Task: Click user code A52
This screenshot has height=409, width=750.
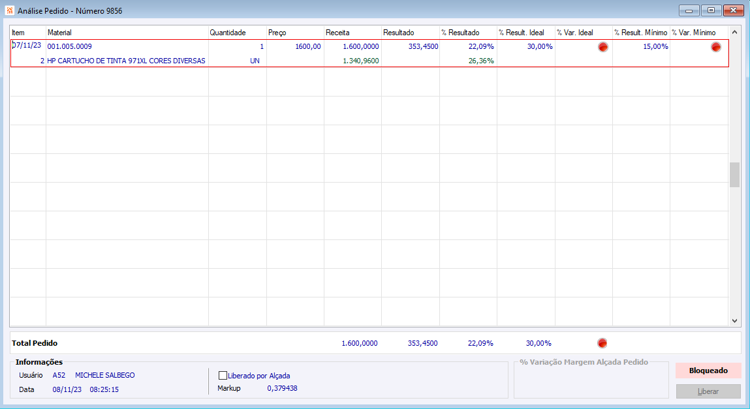Action: click(x=59, y=376)
